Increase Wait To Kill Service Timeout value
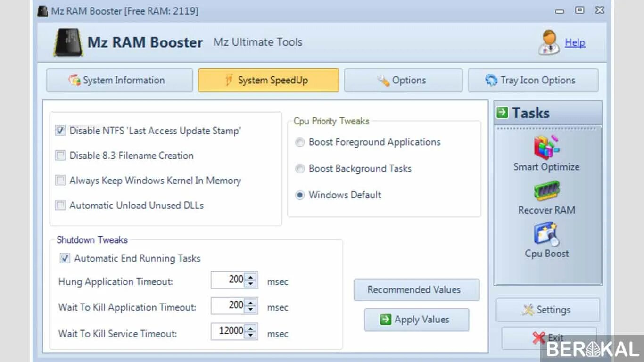The image size is (644, 362). coord(251,328)
